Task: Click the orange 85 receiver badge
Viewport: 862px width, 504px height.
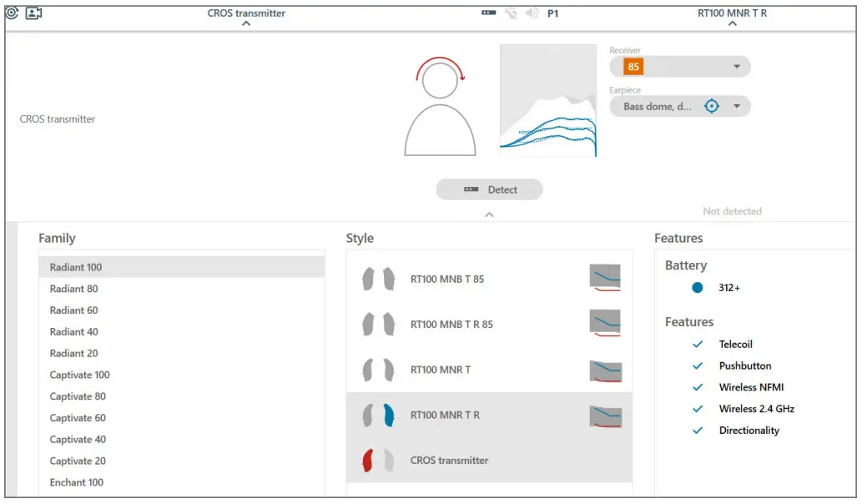Action: (633, 67)
